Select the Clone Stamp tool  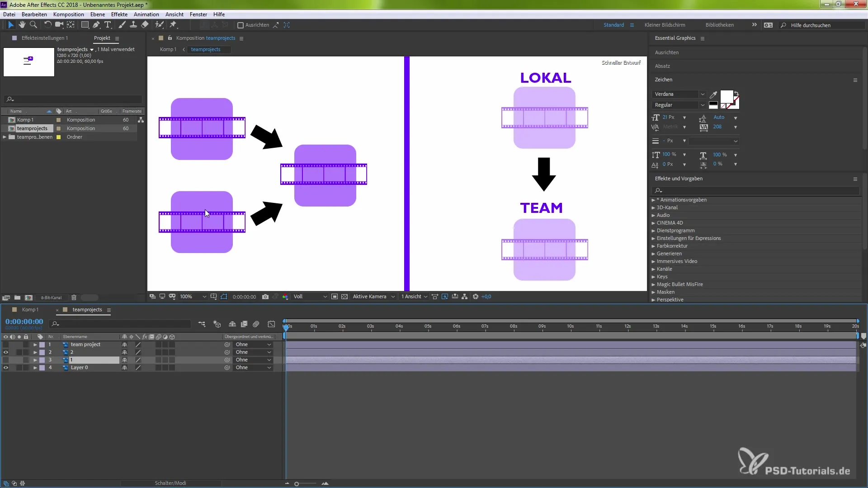click(133, 25)
